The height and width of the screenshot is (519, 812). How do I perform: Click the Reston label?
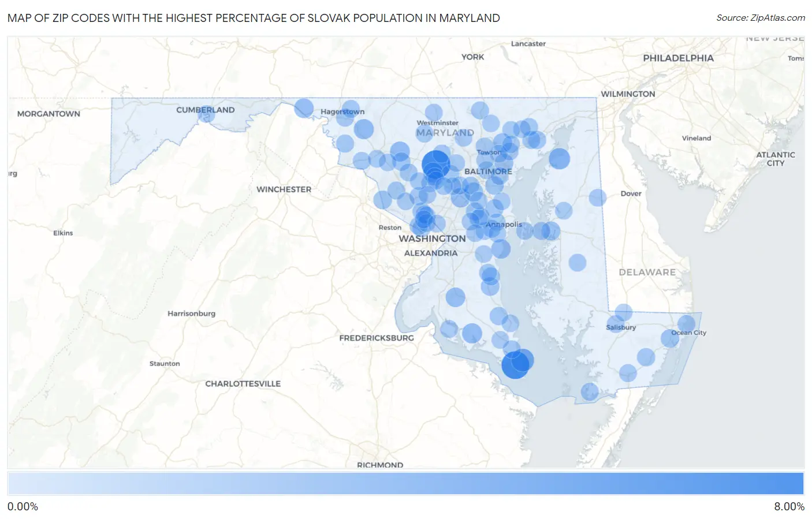click(390, 228)
